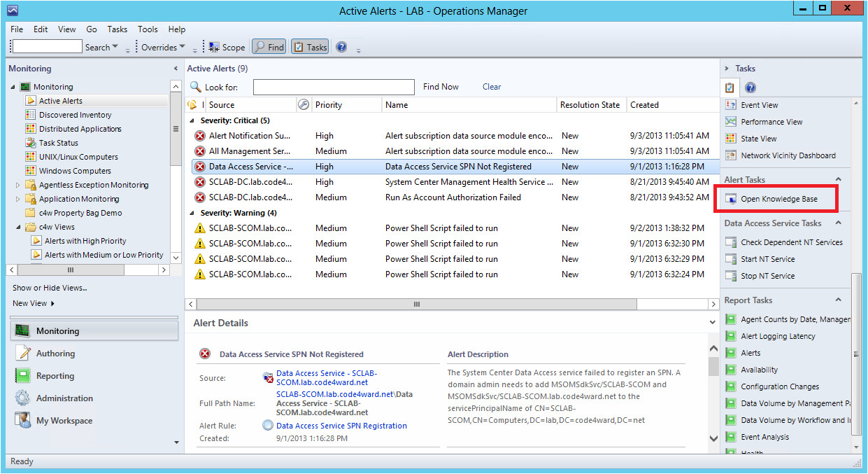This screenshot has height=474, width=868.
Task: Open the Tools menu
Action: 148,29
